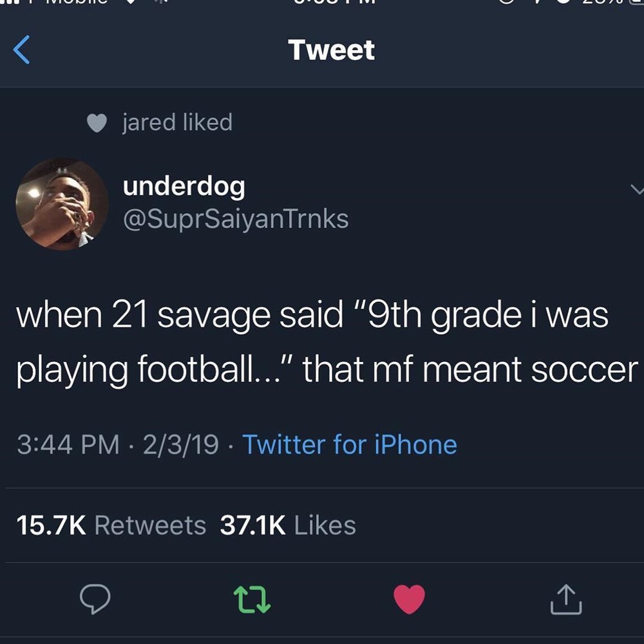
Task: Toggle the green retweet icon
Action: coord(252,600)
